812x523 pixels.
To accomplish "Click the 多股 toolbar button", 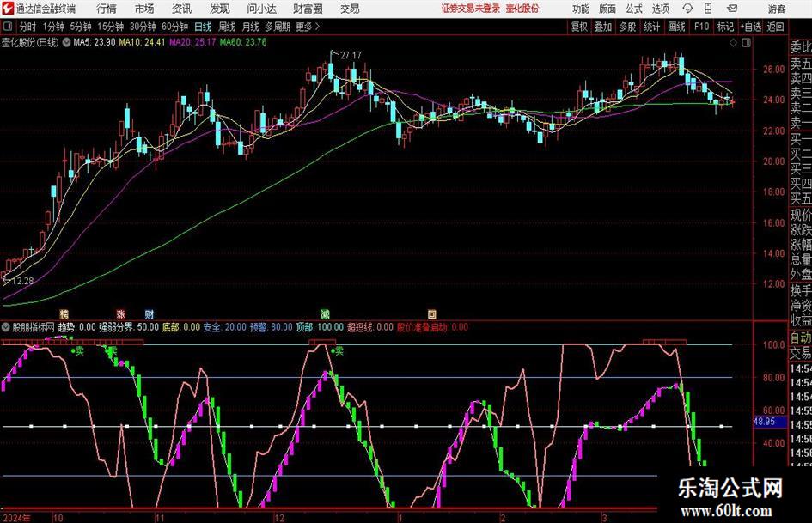I will pyautogui.click(x=627, y=27).
